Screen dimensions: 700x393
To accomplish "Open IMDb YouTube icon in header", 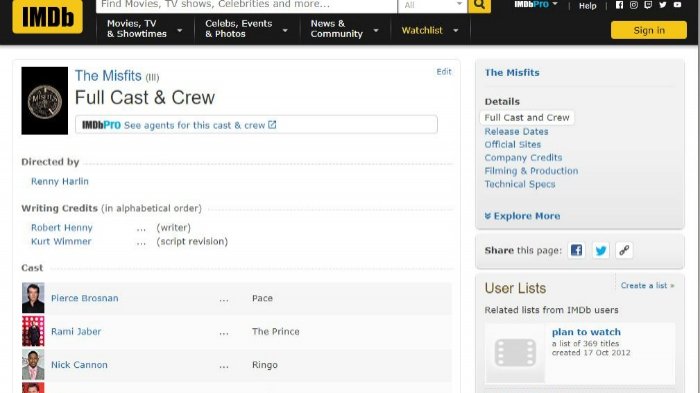I will [x=677, y=5].
